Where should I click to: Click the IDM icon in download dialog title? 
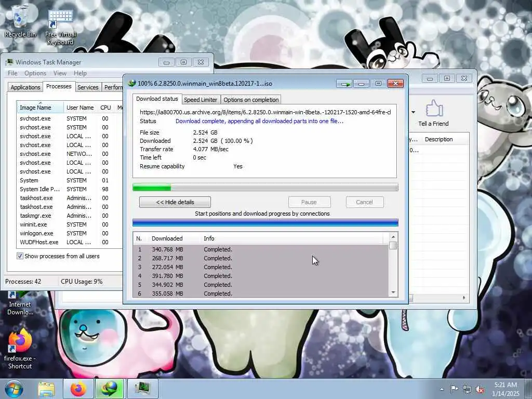click(131, 83)
